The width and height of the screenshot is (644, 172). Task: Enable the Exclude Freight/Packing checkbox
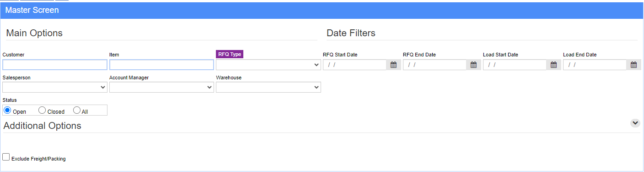[x=6, y=157]
